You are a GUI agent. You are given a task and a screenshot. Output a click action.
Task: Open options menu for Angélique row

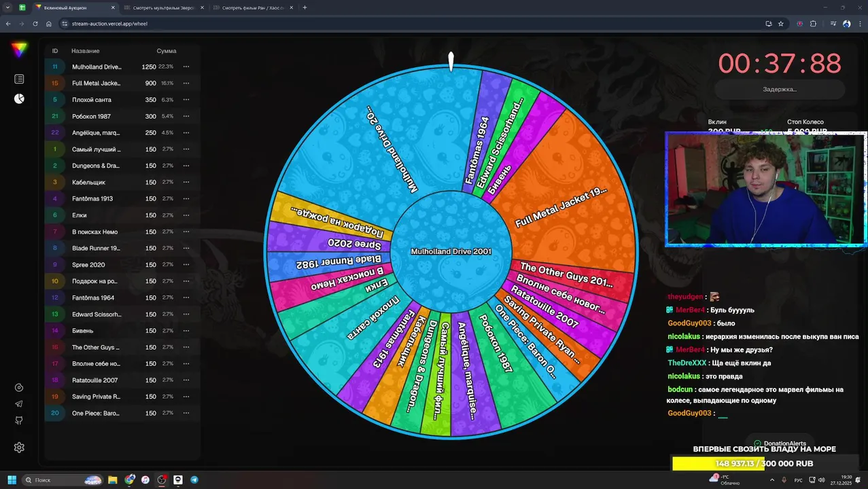tap(186, 132)
